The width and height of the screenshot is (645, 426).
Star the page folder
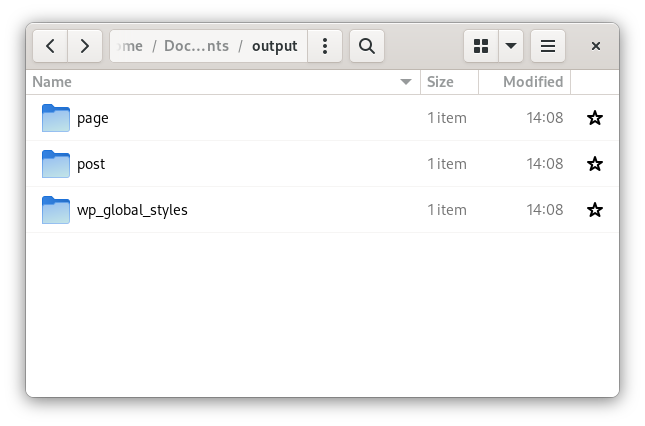595,118
